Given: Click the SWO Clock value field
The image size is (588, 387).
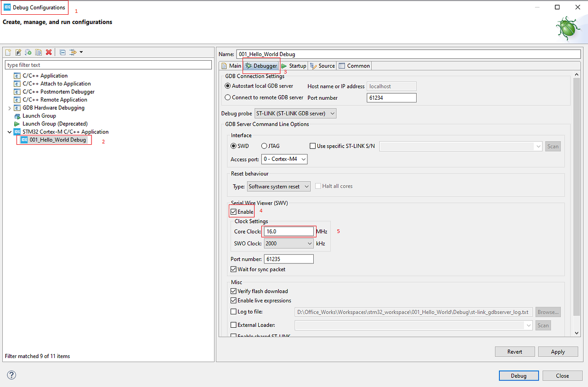Looking at the screenshot, I should pyautogui.click(x=285, y=243).
